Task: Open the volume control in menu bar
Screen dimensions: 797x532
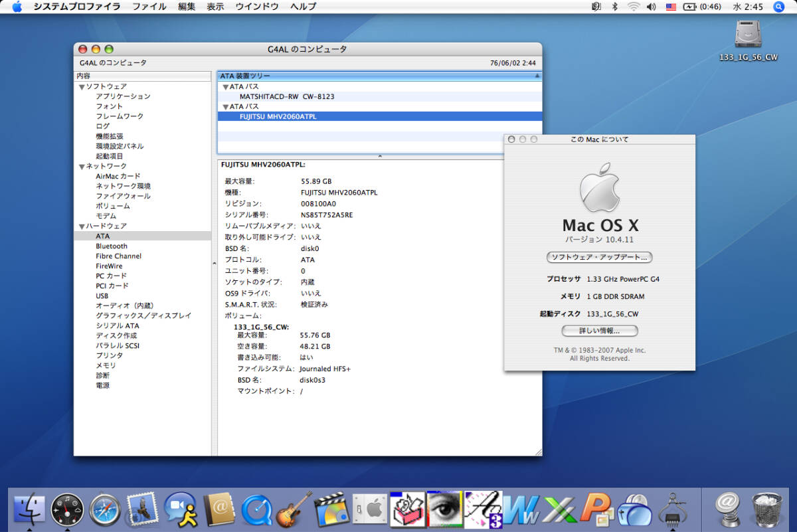Action: click(x=651, y=7)
